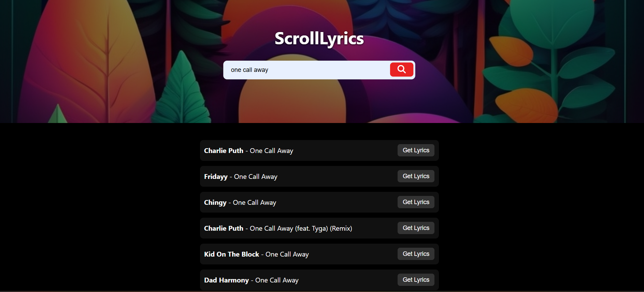This screenshot has width=644, height=292.
Task: Select the Kid On The Block artist name
Action: 231,254
